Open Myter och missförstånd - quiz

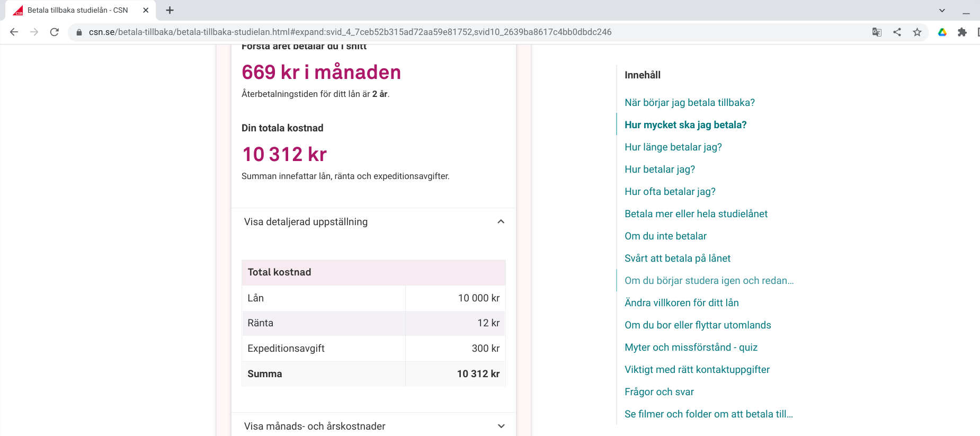coord(691,348)
